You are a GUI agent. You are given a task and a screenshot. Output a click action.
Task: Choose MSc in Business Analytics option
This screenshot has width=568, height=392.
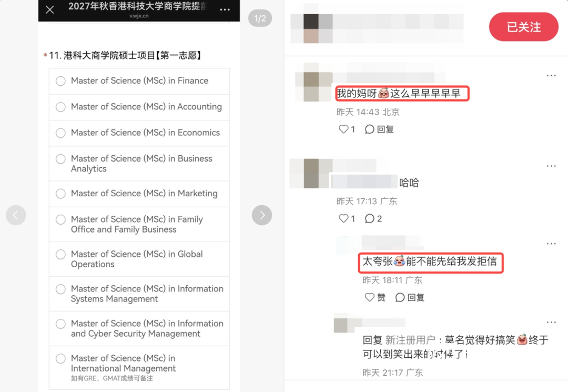(61, 159)
